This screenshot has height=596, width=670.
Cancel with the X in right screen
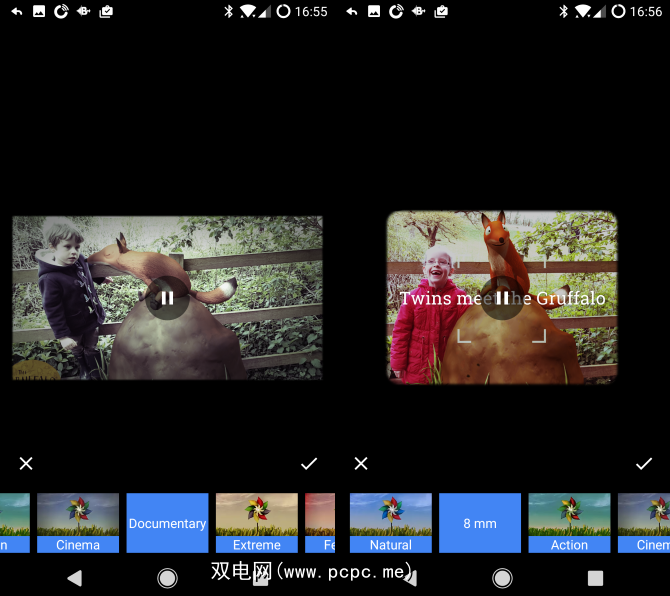[x=361, y=463]
